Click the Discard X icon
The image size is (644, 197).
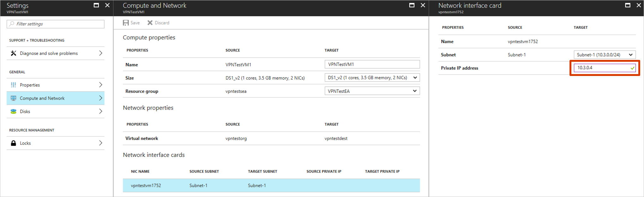coord(150,23)
